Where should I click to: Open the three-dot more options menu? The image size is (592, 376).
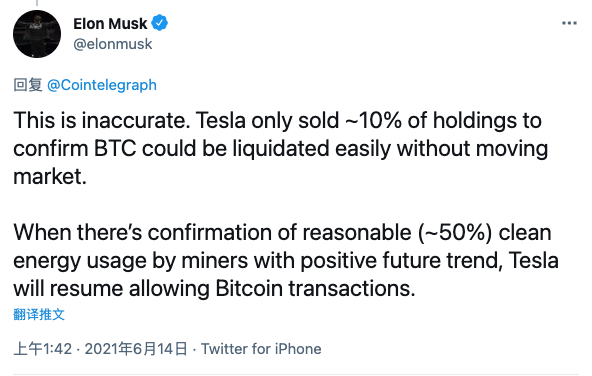569,23
